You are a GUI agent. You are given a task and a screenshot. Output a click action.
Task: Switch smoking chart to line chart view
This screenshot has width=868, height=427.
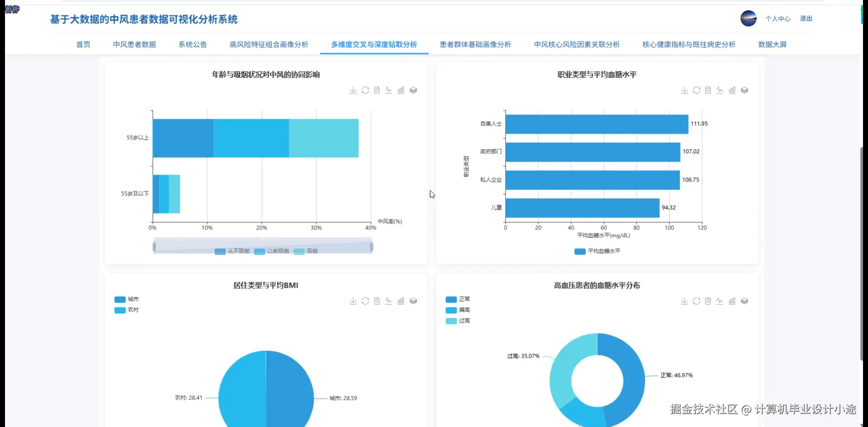[389, 90]
